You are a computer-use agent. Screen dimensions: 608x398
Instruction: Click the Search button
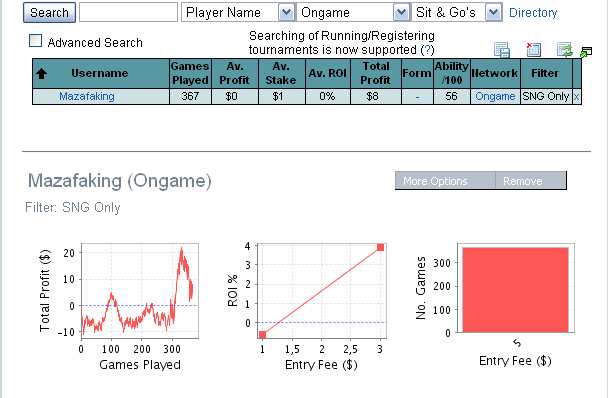coord(49,12)
